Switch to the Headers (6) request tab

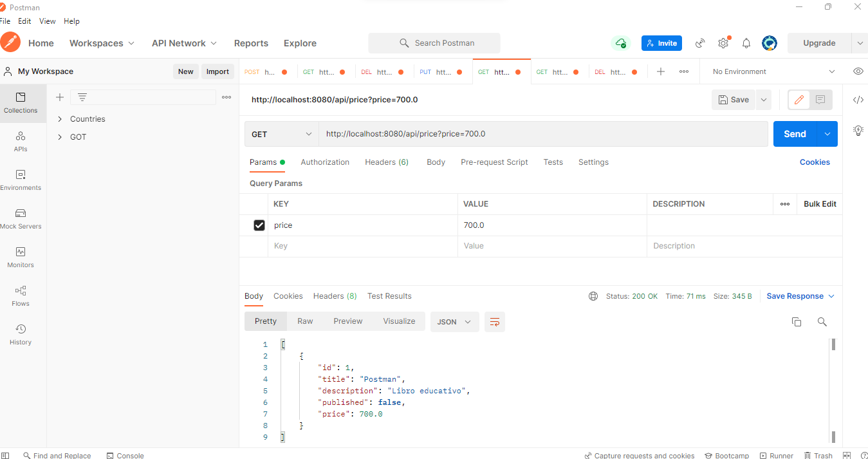coord(387,162)
